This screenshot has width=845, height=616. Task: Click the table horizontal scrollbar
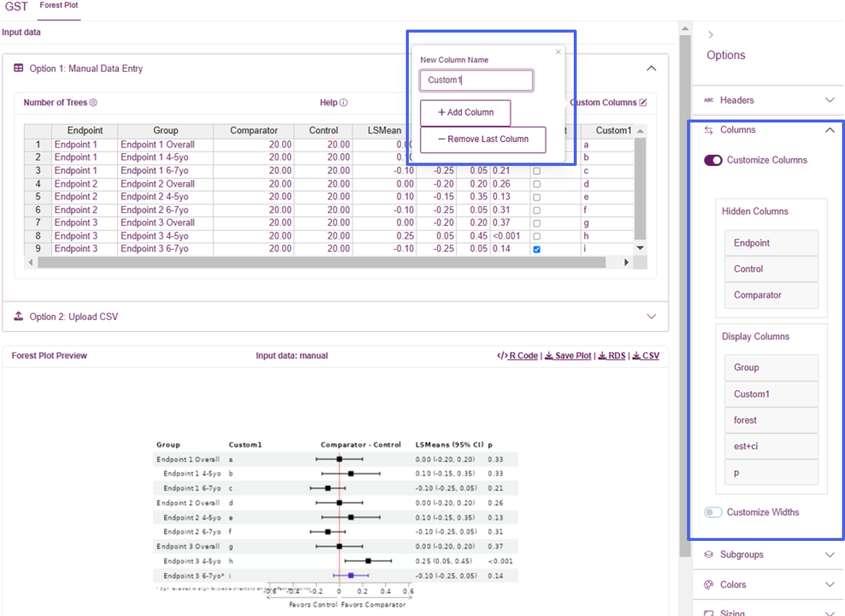pos(321,262)
